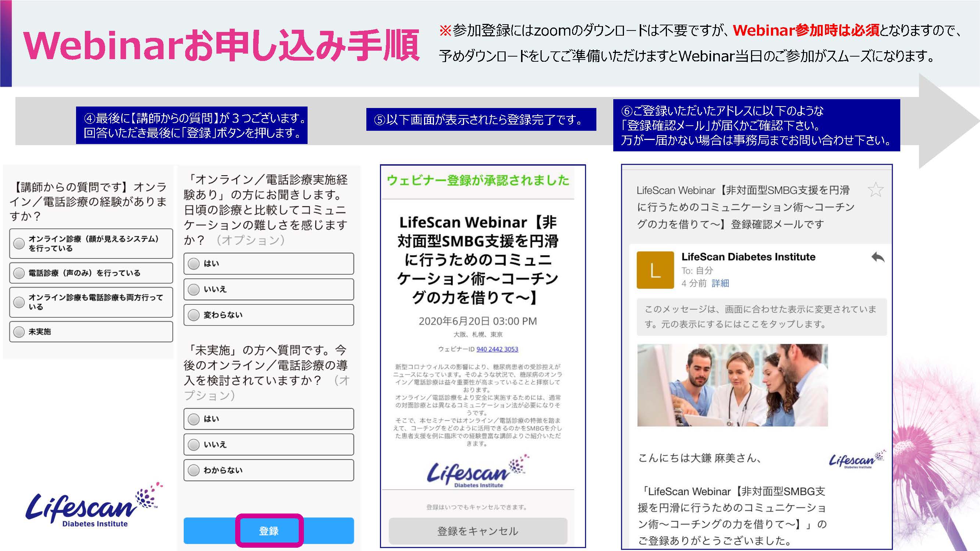Click the 'Webinar参加時は必須' red text
The image size is (980, 551).
pos(806,30)
